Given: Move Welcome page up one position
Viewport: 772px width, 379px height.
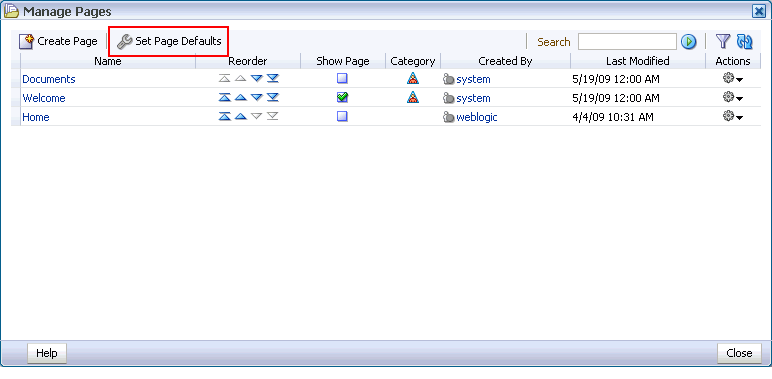Looking at the screenshot, I should [x=240, y=97].
